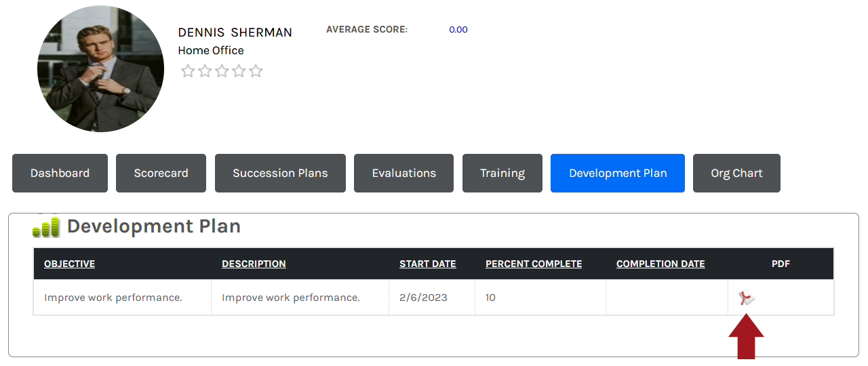Screen dimensions: 868x366
Task: Select the second rating star
Action: [205, 71]
